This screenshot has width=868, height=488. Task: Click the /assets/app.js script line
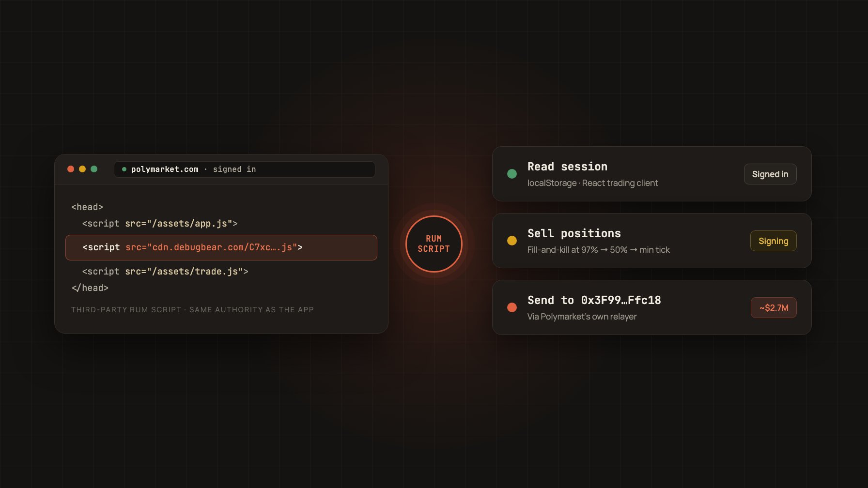(160, 224)
